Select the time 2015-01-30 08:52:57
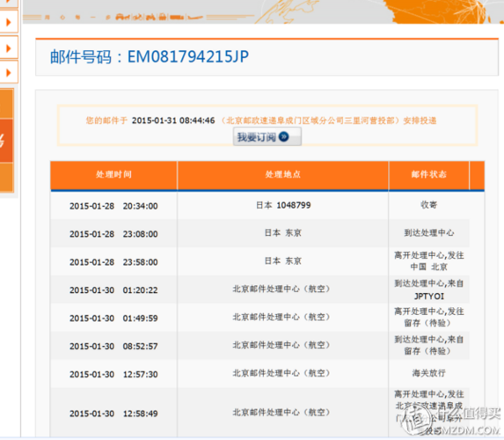Image resolution: width=504 pixels, height=440 pixels. 113,347
